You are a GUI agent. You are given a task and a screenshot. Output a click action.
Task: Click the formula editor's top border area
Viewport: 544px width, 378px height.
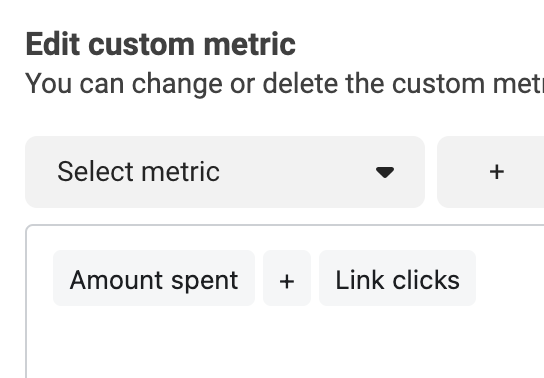coord(284,226)
